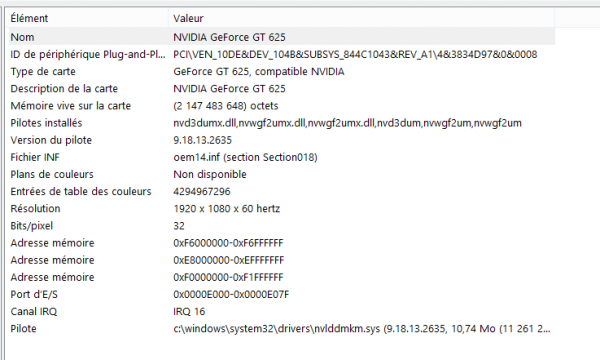The height and width of the screenshot is (360, 600).
Task: Select the value NVIDIA GeForce GT 625 in Nom row
Action: pos(229,37)
